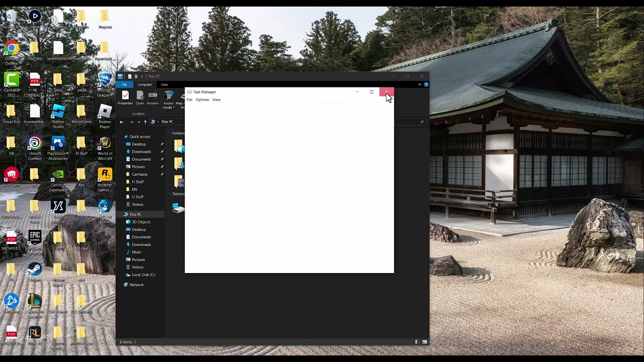Click the Properties ribbon icon
The width and height of the screenshot is (644, 362).
pos(125,98)
